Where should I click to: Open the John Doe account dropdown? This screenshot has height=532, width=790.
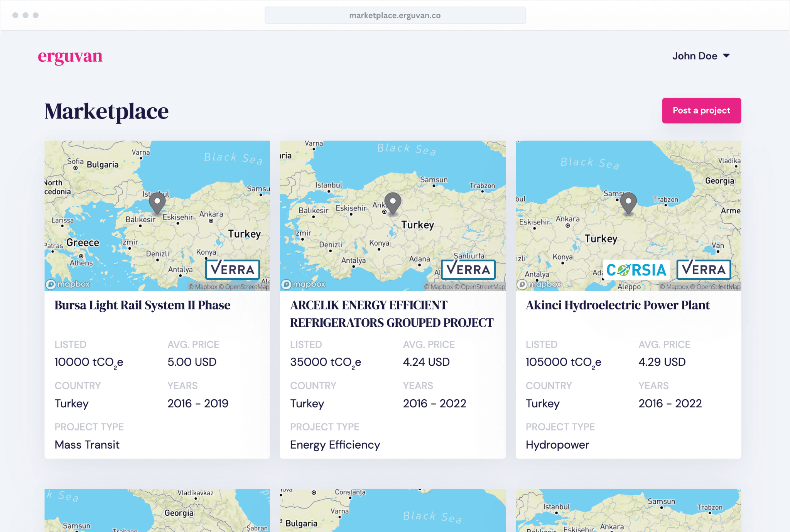point(701,56)
